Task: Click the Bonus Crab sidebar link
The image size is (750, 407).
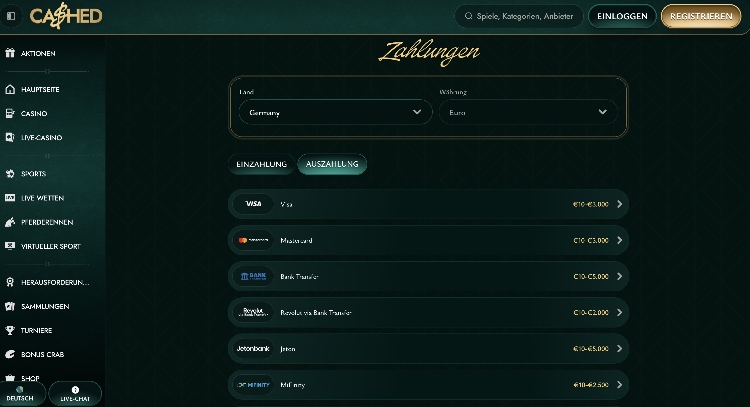Action: [43, 354]
